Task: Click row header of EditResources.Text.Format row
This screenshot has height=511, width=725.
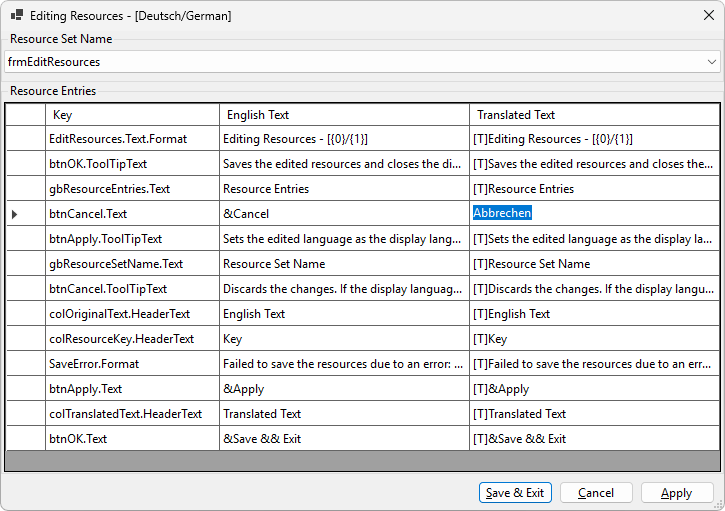Action: coord(25,139)
